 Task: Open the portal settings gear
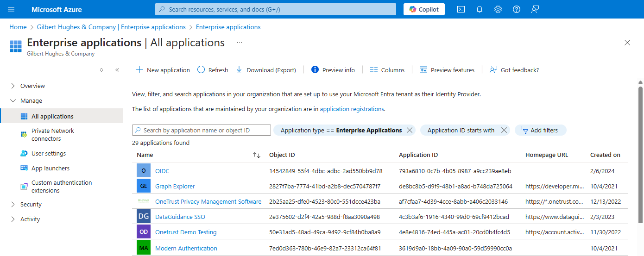[x=498, y=9]
